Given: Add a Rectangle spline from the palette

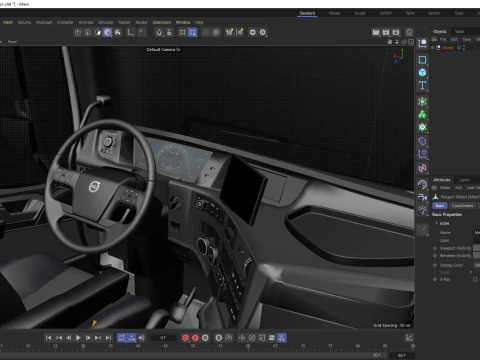Looking at the screenshot, I should coord(422,60).
